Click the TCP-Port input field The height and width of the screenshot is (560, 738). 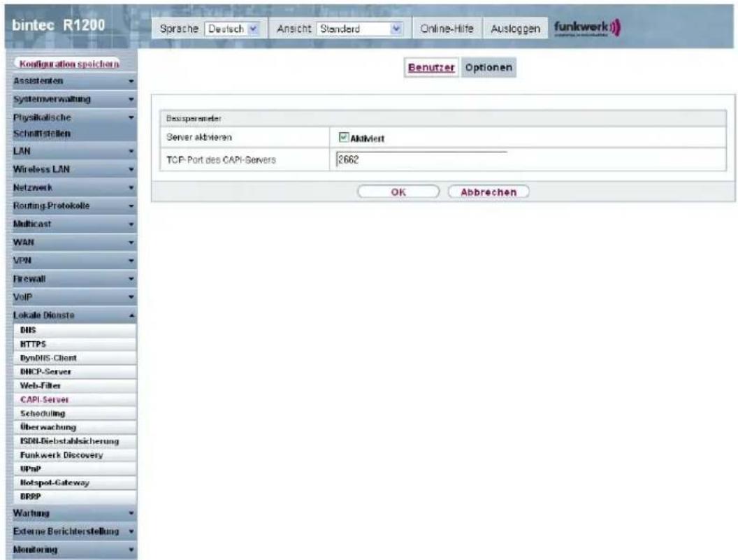[421, 159]
